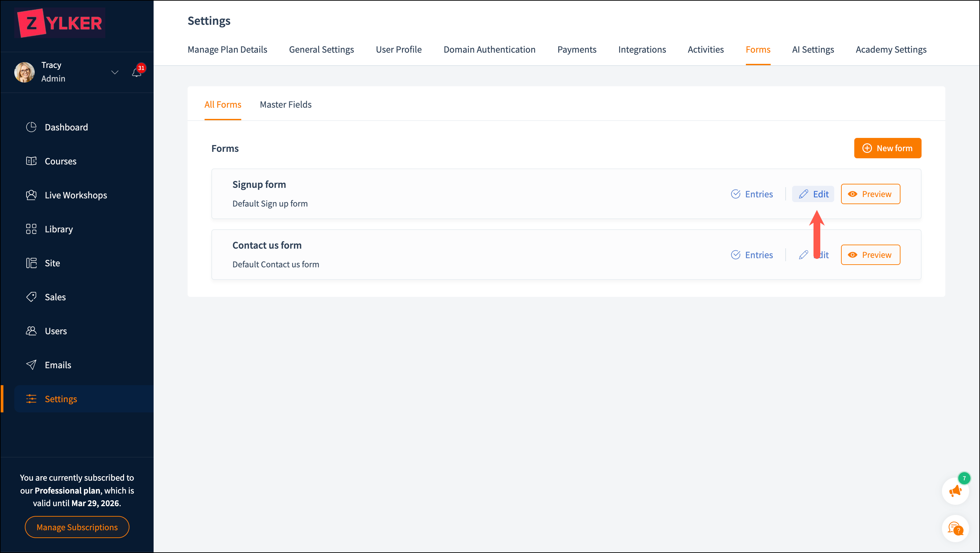Preview the Contact us form

[870, 255]
